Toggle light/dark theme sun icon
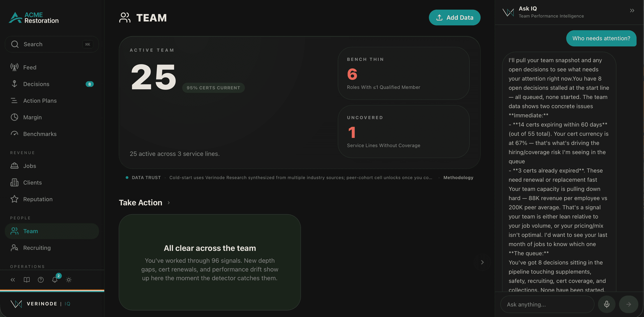The width and height of the screenshot is (644, 317). click(69, 280)
